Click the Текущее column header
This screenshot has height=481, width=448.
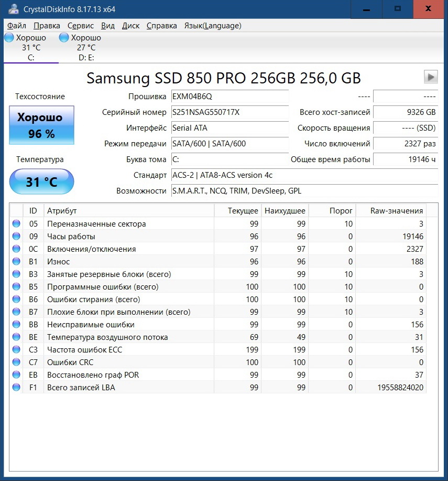(238, 211)
